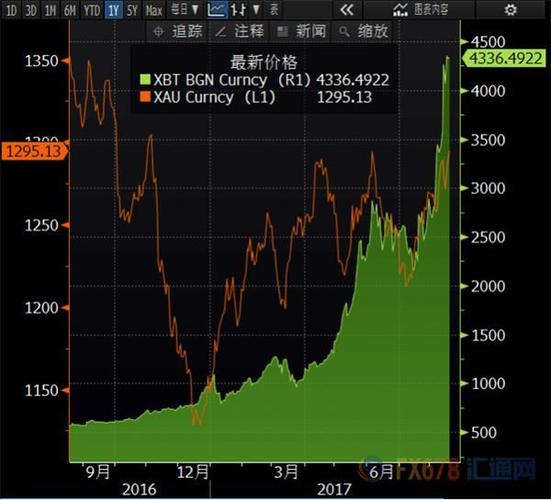Screen dimensions: 551x500
Task: Click the green XBT BGN Curncy legend swatch
Action: click(x=145, y=79)
